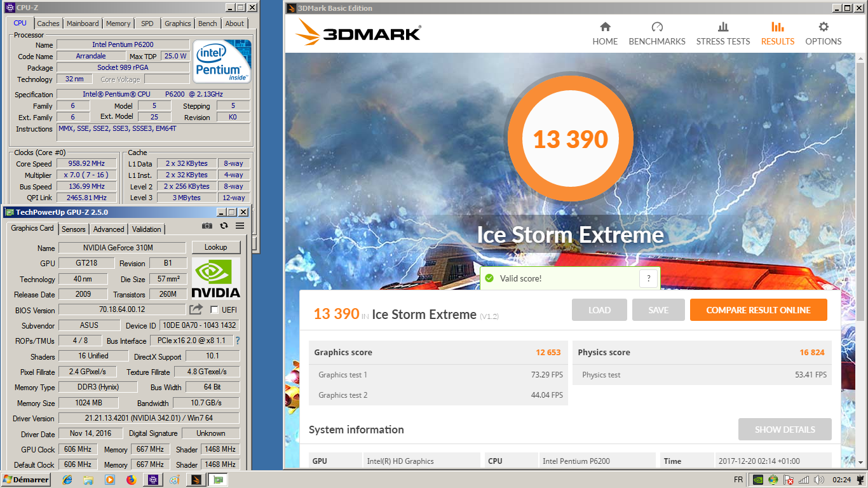Image resolution: width=868 pixels, height=488 pixels.
Task: Click the Lookup button in GPU-Z
Action: tap(215, 247)
